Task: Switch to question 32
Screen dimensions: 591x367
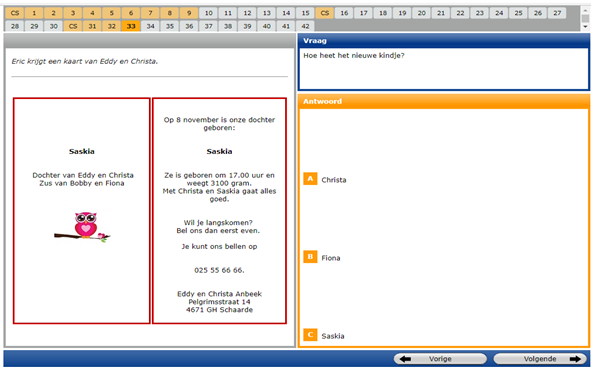Action: click(112, 26)
